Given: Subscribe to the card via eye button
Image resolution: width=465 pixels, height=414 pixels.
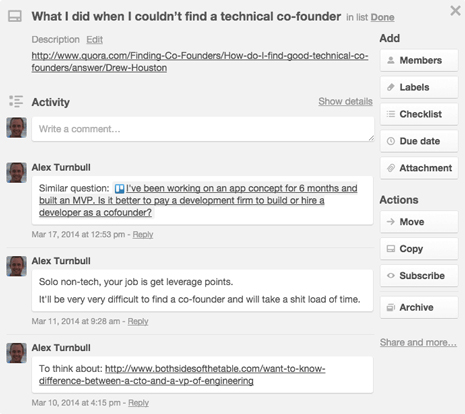Looking at the screenshot, I should coord(419,276).
